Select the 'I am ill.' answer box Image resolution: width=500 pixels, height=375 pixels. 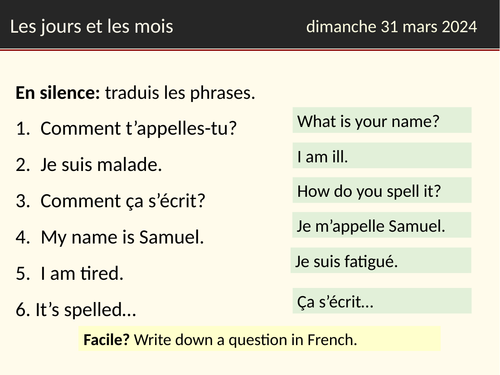click(x=382, y=156)
